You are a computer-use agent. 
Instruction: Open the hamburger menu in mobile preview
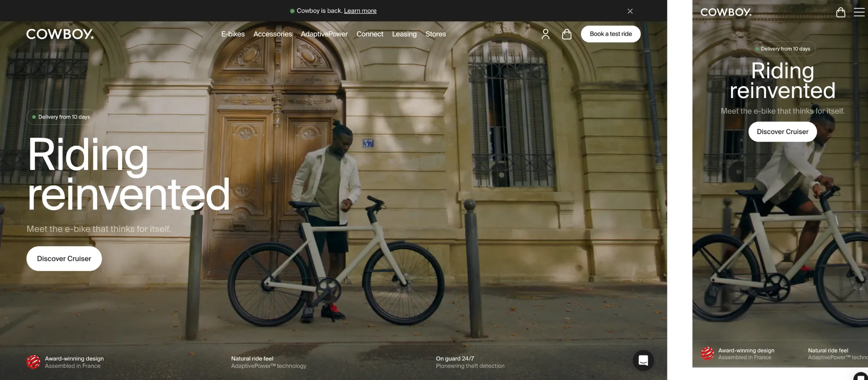tap(859, 12)
